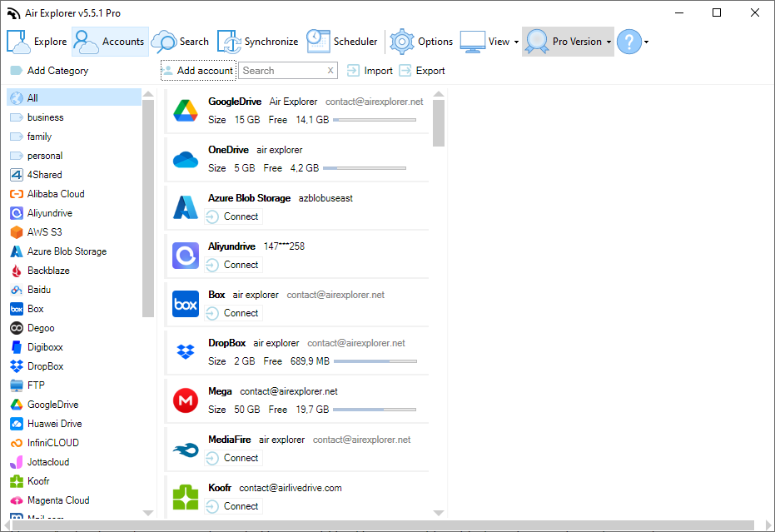Filter by Jottacloud in sidebar
The height and width of the screenshot is (532, 775).
point(74,462)
